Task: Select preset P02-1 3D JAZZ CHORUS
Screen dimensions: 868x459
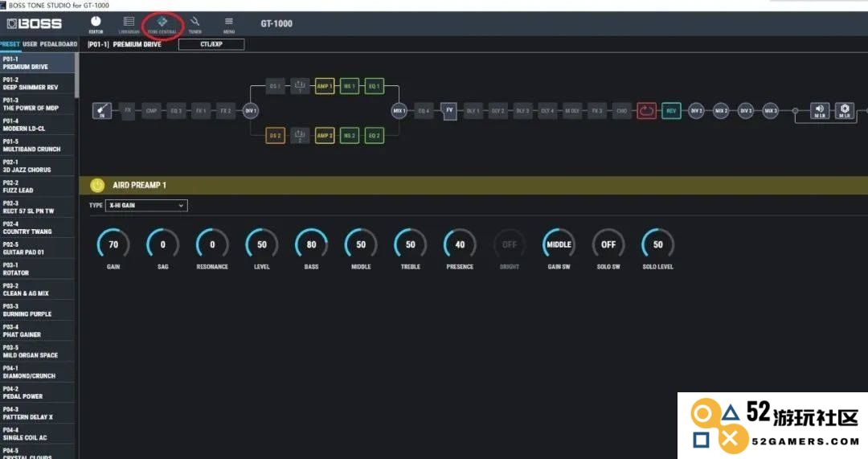Action: click(37, 166)
